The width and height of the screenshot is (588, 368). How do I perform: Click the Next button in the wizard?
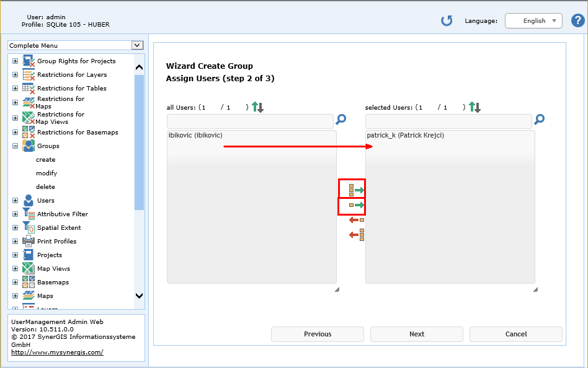coord(416,334)
